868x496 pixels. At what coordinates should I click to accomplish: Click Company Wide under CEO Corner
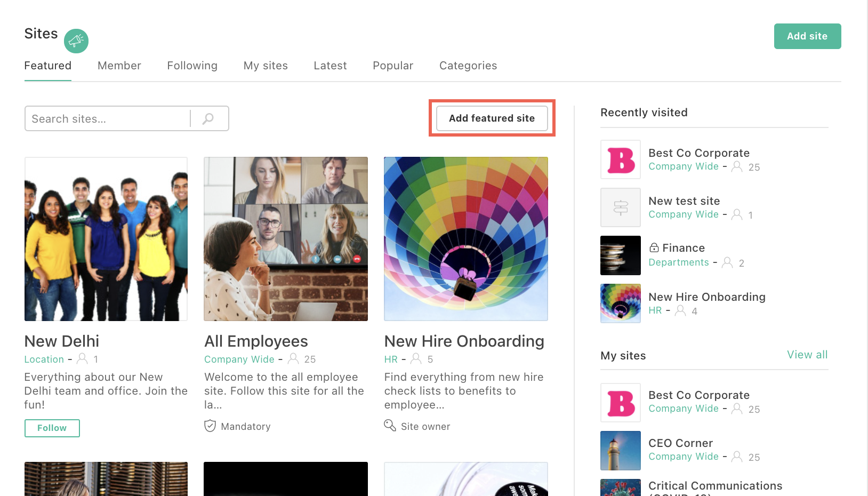coord(684,457)
